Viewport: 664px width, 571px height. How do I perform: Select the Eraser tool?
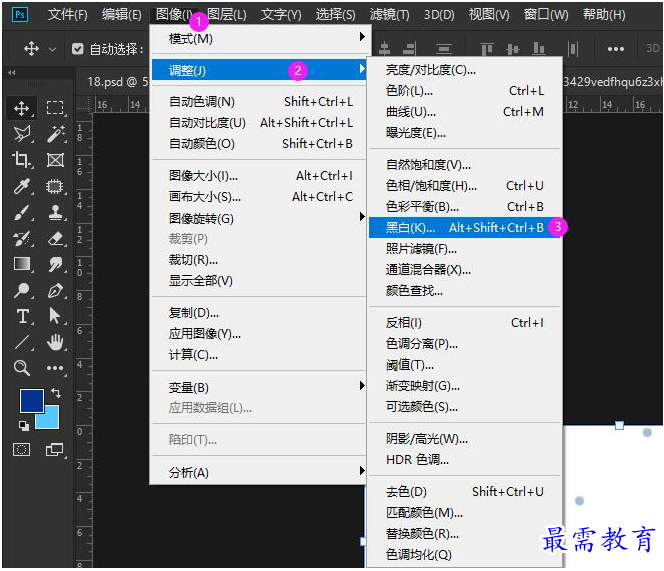pos(55,238)
